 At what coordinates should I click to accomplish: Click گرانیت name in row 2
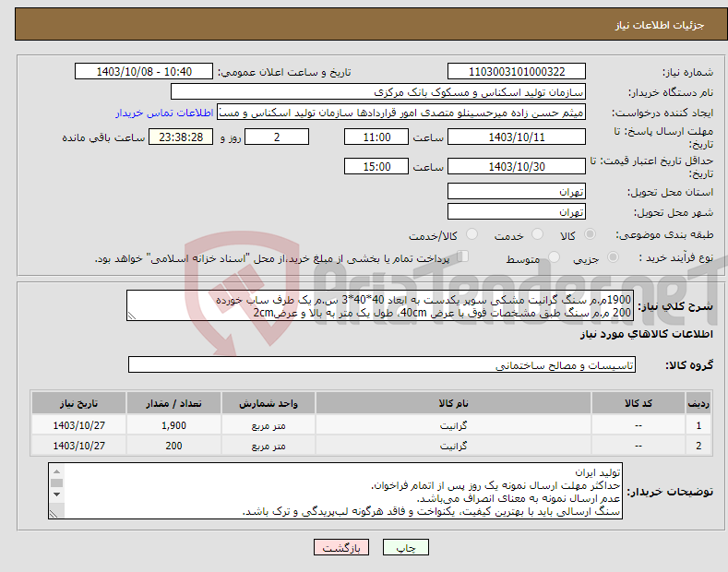453,446
